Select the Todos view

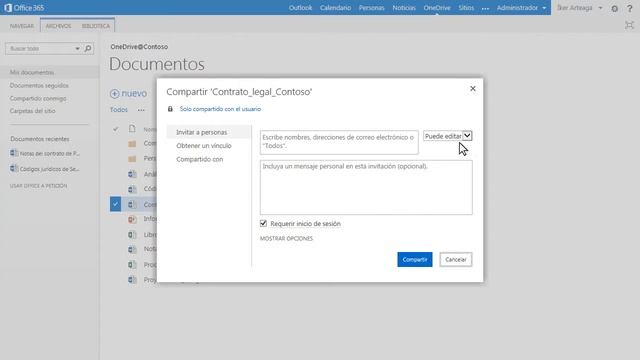[118, 110]
